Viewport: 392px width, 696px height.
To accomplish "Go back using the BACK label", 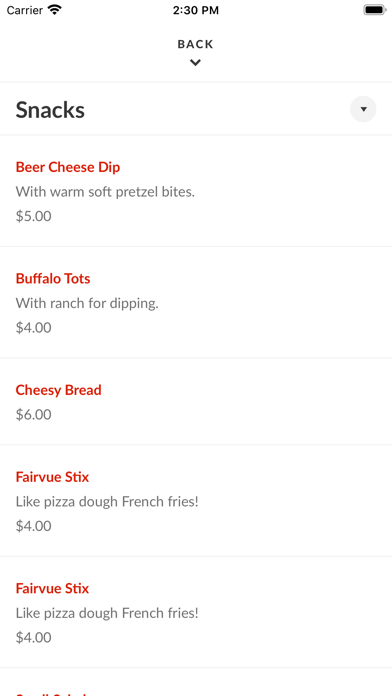I will (195, 44).
